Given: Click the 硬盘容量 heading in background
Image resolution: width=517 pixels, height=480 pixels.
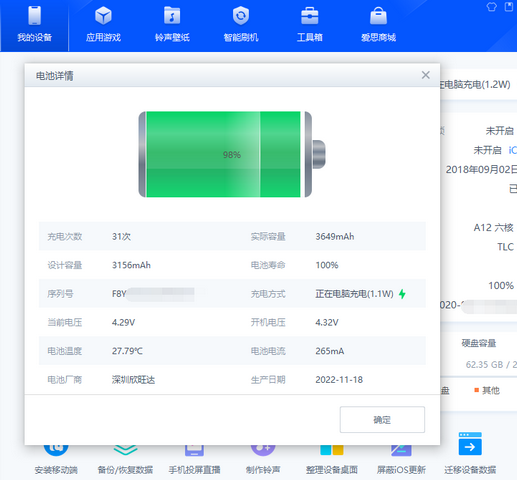Looking at the screenshot, I should (x=479, y=343).
